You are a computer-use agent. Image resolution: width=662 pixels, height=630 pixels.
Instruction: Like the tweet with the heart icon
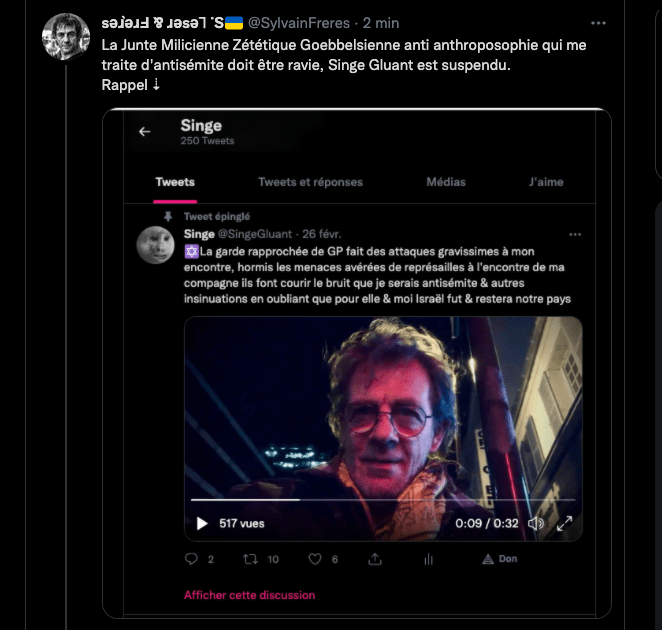click(x=314, y=559)
